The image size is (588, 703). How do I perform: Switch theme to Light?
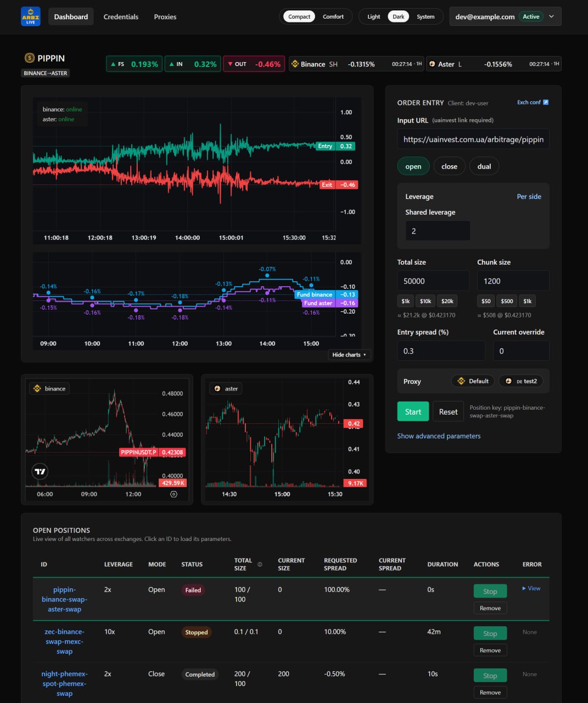[373, 16]
